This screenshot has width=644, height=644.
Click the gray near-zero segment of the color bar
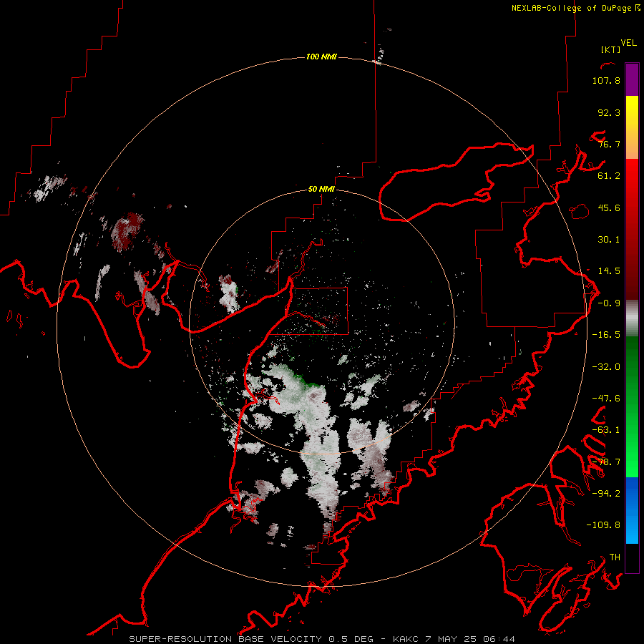[x=632, y=318]
